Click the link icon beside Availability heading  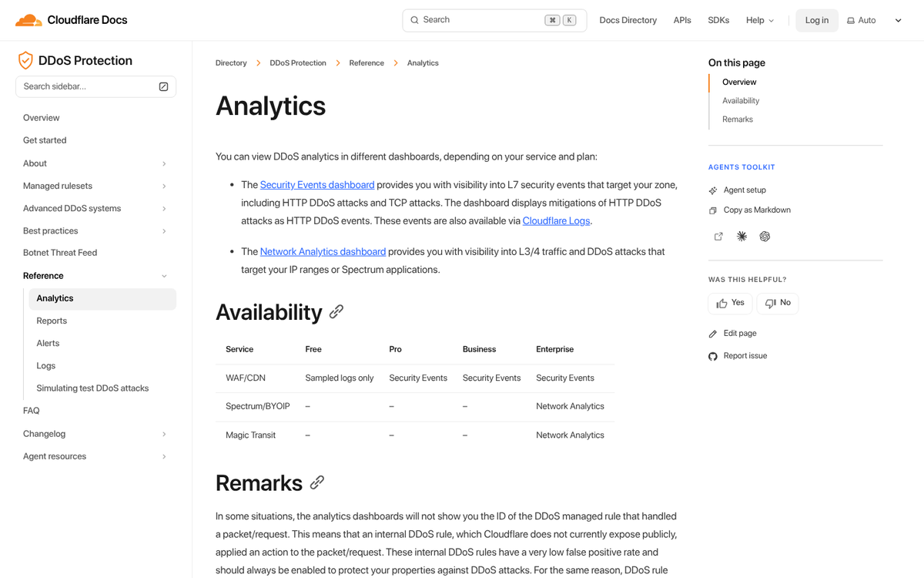point(336,312)
